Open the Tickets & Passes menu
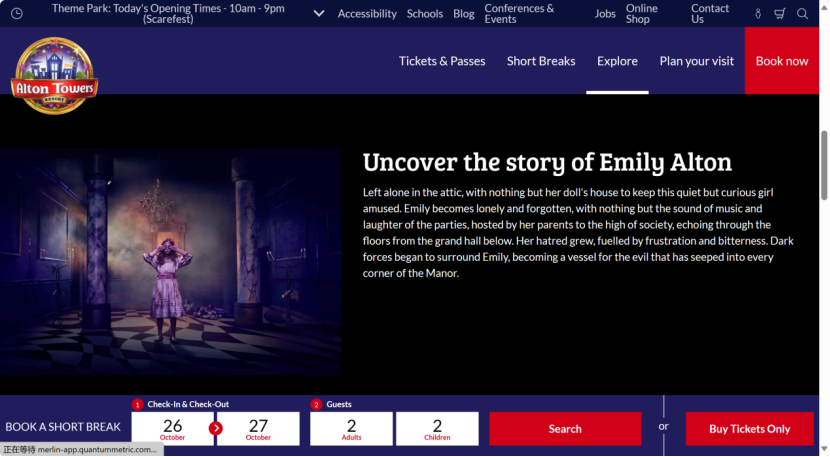The image size is (830, 457). (x=442, y=61)
